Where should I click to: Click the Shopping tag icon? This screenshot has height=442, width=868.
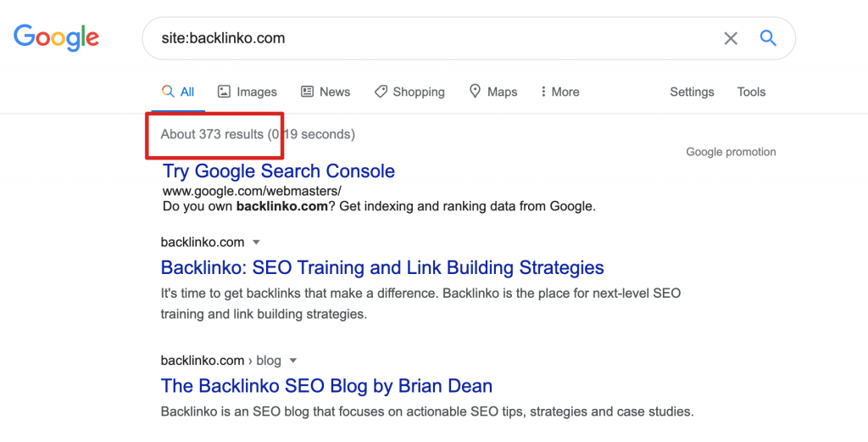[381, 92]
